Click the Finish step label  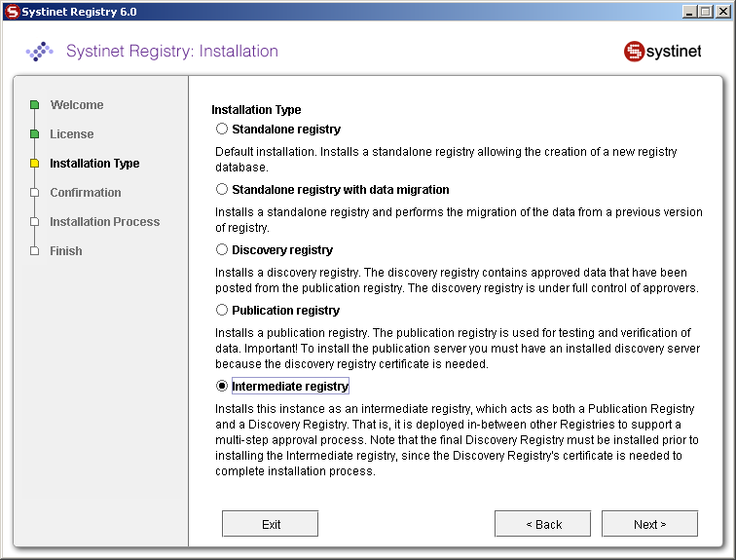click(x=66, y=251)
